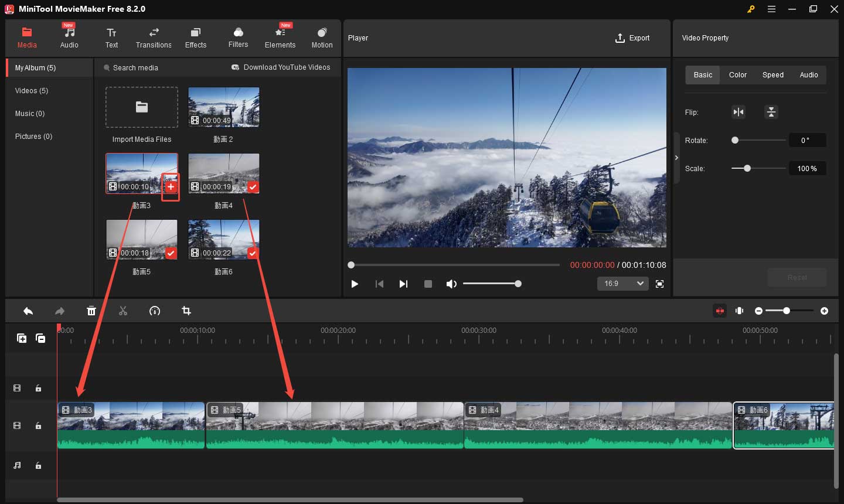The width and height of the screenshot is (844, 504).
Task: Open the Elements tab
Action: [280, 38]
